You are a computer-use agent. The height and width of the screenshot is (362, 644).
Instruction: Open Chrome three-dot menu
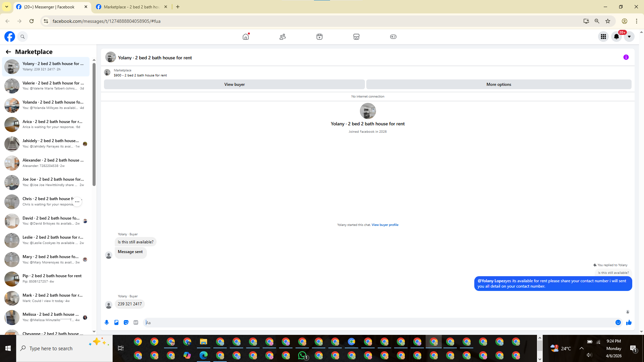[x=637, y=21]
